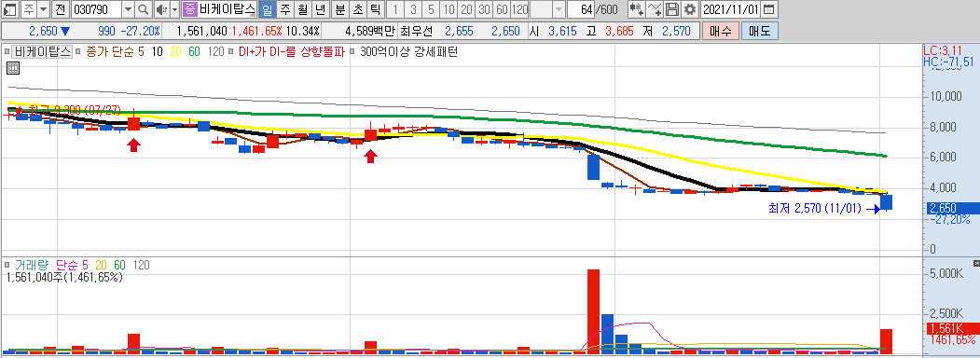This screenshot has height=358, width=980.
Task: Toggle the marker before 비케이탑스 legend
Action: [x=7, y=52]
